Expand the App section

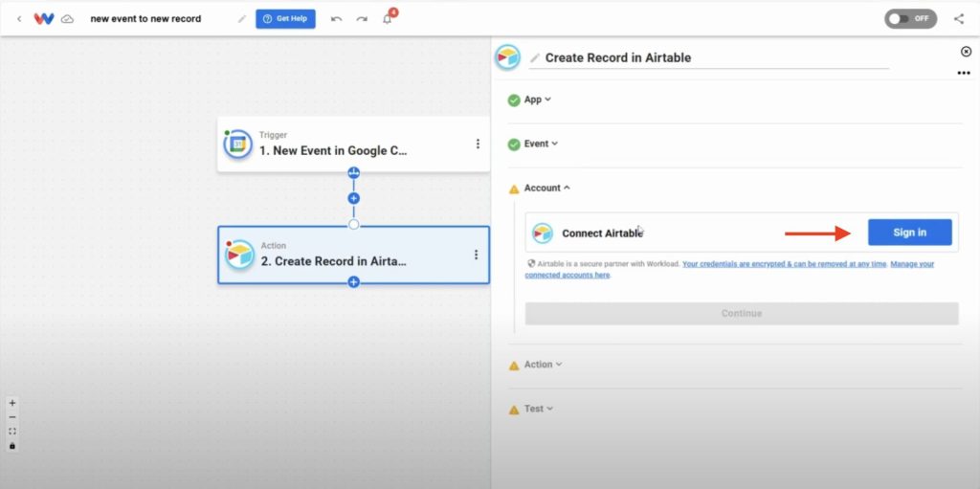pos(538,100)
